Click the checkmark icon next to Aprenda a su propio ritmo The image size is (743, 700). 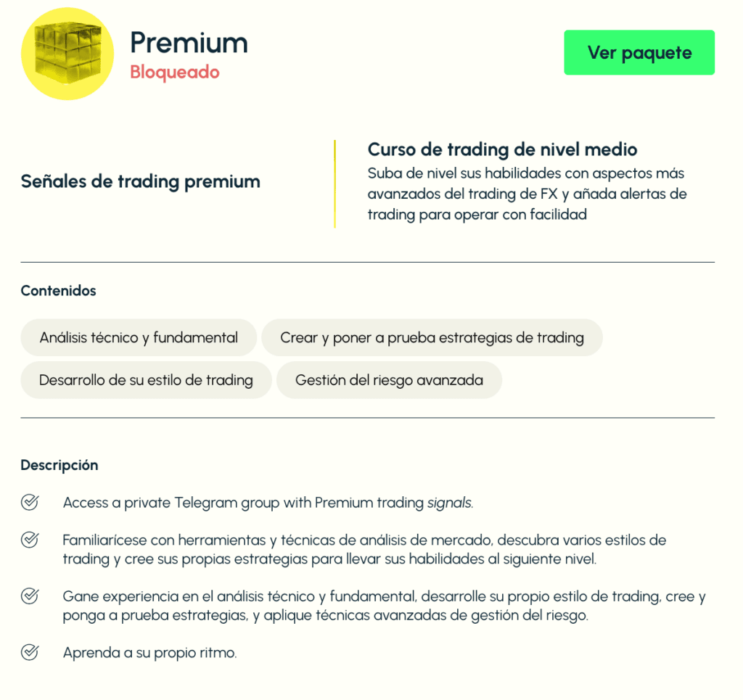(30, 652)
